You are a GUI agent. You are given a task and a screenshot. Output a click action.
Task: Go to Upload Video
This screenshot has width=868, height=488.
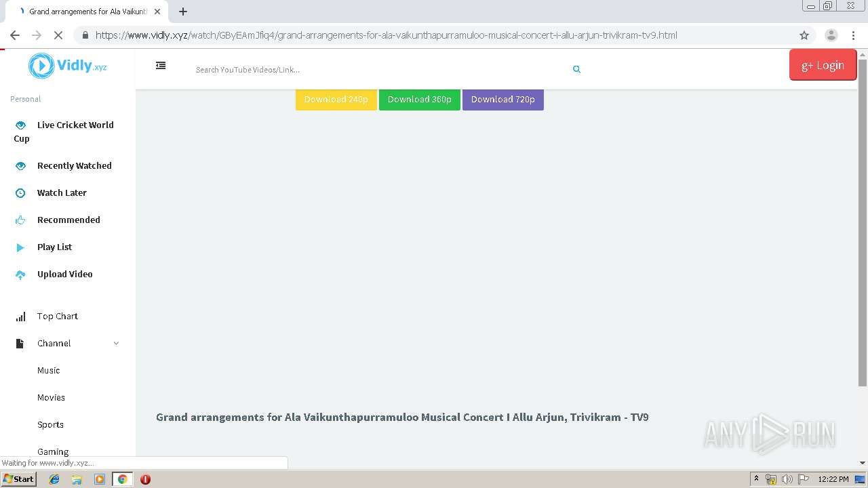64,274
